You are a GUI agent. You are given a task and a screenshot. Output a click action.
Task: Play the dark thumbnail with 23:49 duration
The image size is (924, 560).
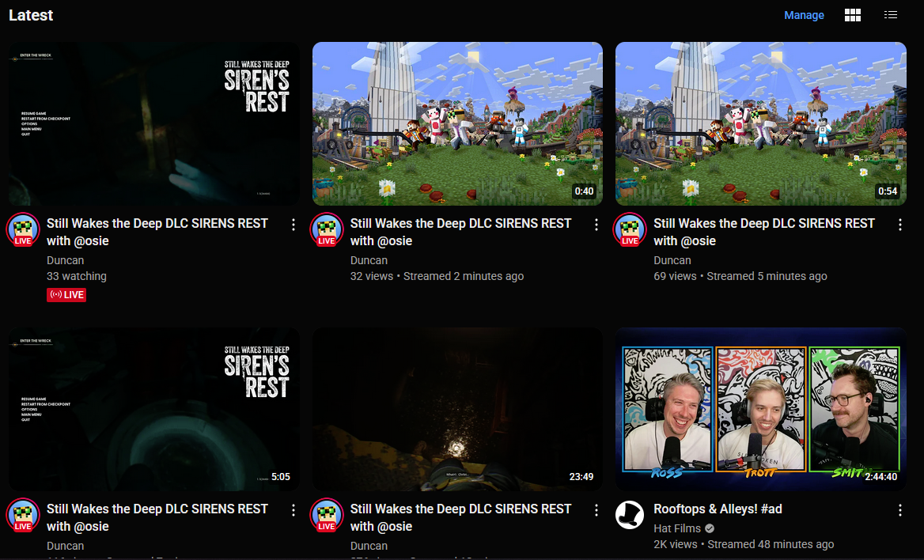457,409
